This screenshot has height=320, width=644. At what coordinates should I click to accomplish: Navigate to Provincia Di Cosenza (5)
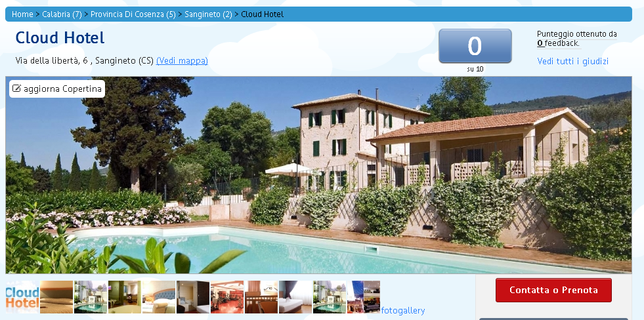pos(133,14)
